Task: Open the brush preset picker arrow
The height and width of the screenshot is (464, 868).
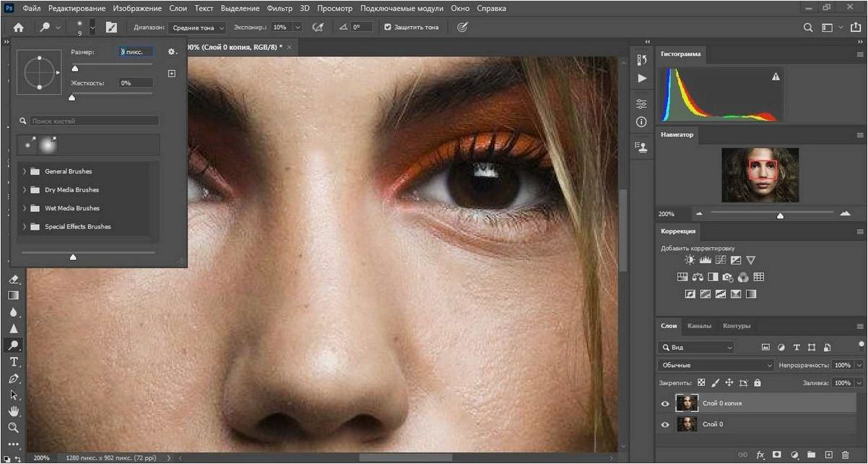Action: tap(92, 27)
